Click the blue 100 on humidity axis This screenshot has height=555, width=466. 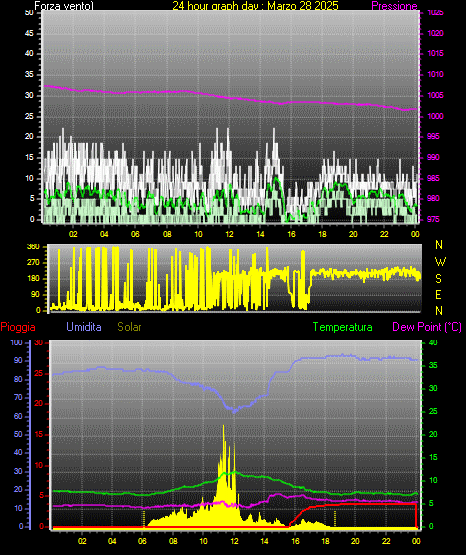point(16,342)
